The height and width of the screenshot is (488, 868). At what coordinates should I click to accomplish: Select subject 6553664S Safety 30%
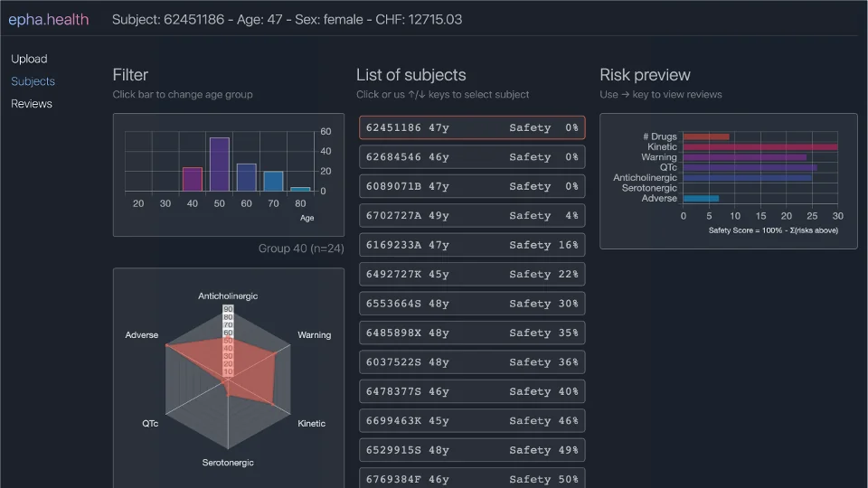tap(472, 304)
